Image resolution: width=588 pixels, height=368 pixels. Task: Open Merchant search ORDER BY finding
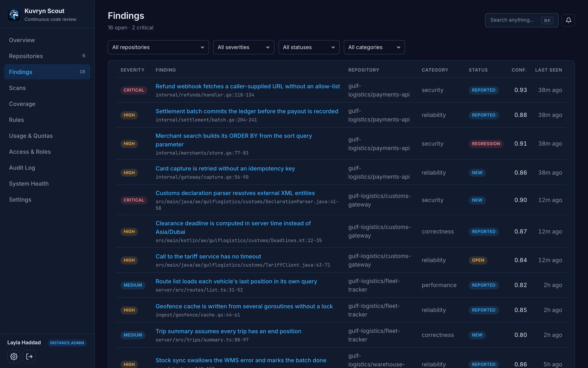234,140
